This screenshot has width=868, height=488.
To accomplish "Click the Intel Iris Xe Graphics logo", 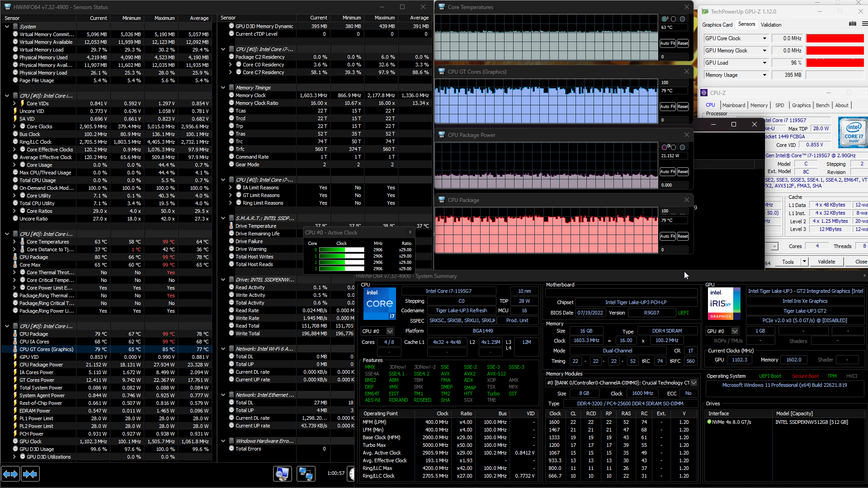I will coord(724,304).
